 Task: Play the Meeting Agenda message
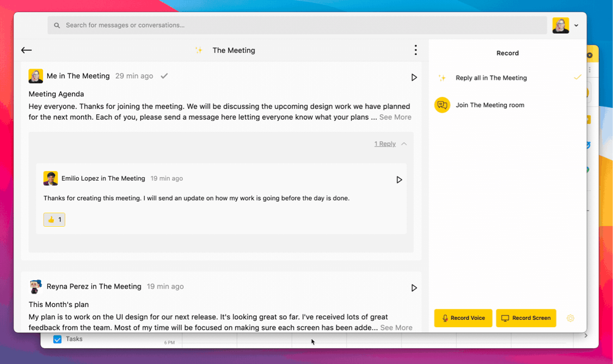coord(414,77)
